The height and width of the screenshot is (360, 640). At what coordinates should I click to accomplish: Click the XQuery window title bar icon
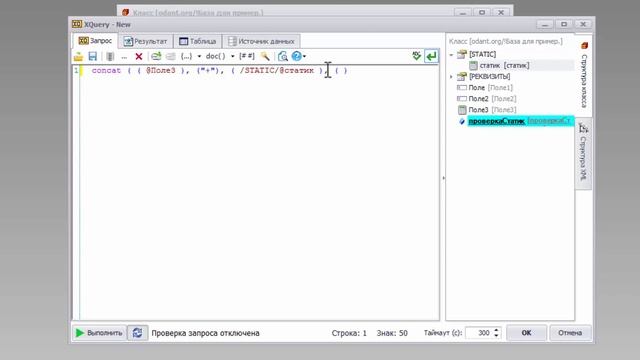click(77, 24)
